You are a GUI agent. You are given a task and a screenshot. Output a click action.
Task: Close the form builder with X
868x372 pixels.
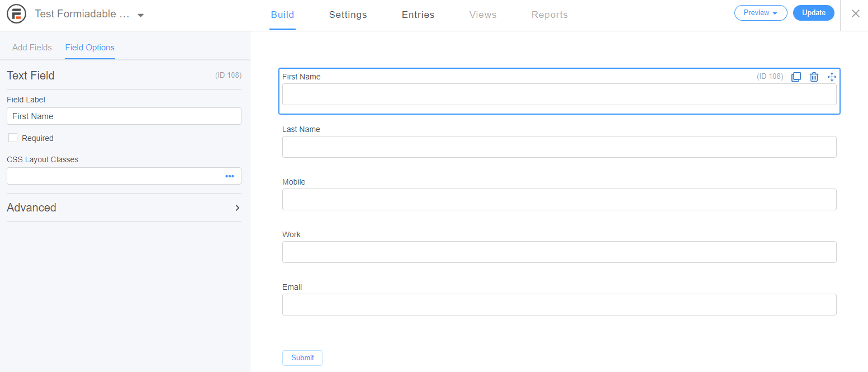pyautogui.click(x=855, y=14)
